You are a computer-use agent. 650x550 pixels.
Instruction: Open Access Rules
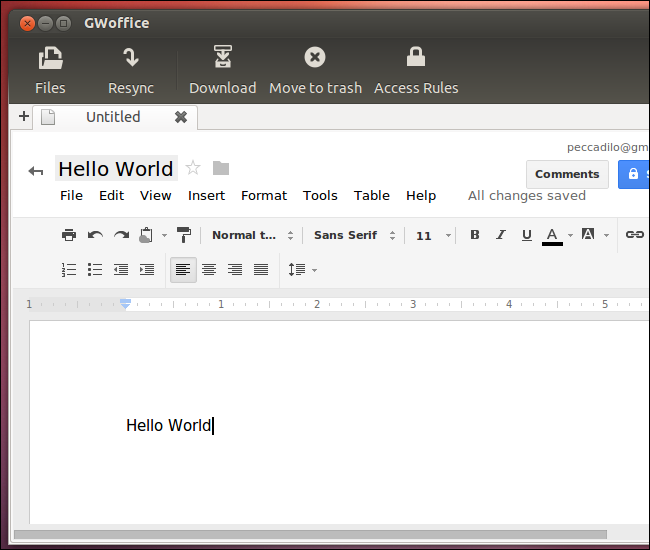416,70
